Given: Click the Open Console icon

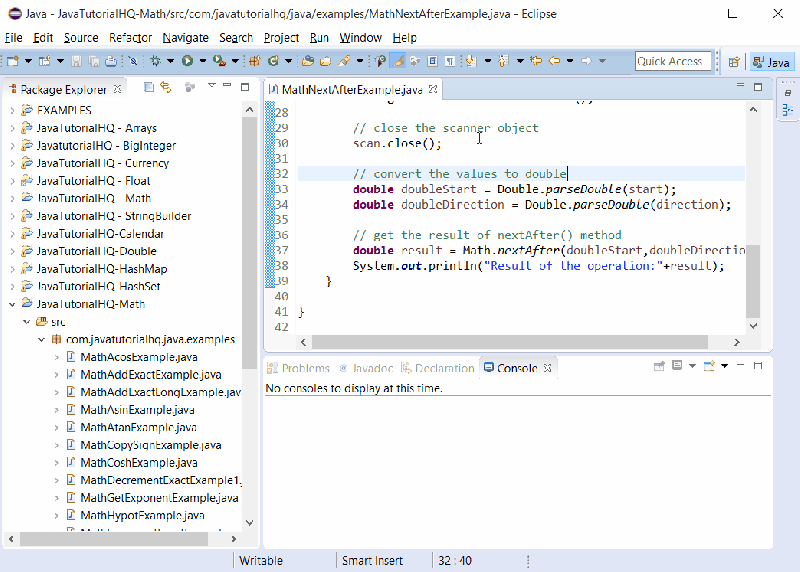Looking at the screenshot, I should click(709, 366).
